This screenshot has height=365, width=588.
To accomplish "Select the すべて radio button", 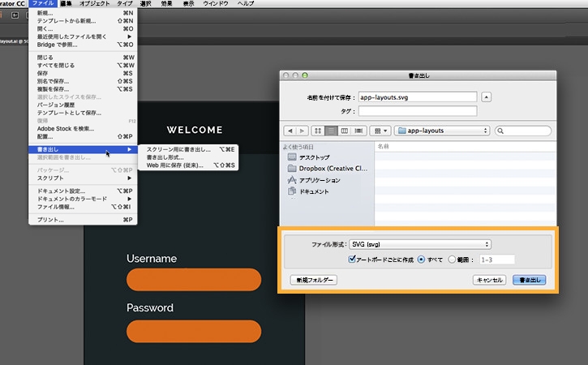I will (421, 260).
